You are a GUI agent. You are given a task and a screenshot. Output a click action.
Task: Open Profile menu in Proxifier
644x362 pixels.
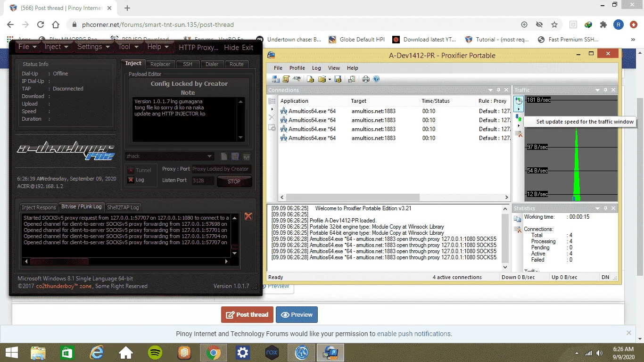[x=297, y=68]
